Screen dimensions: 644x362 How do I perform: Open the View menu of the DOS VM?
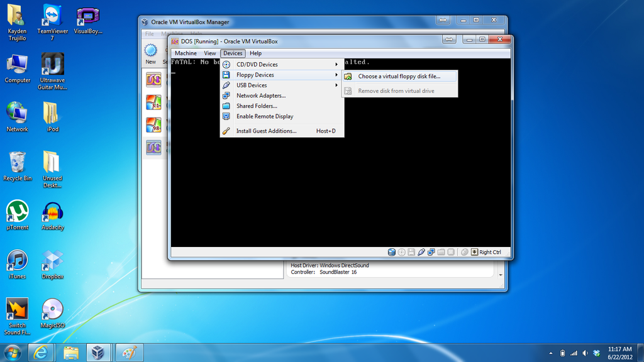click(210, 53)
